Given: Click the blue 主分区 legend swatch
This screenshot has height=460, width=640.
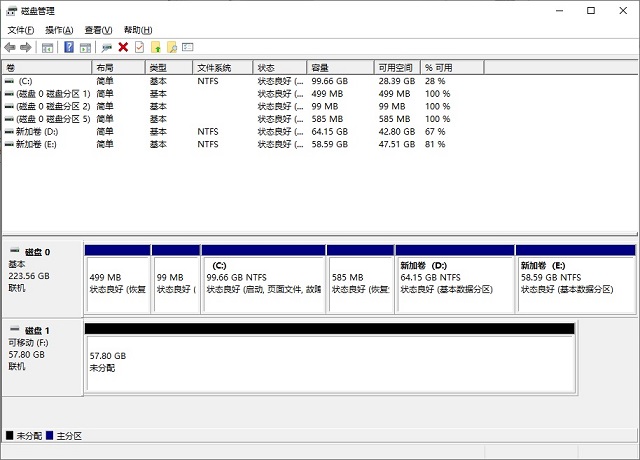Looking at the screenshot, I should pyautogui.click(x=51, y=437).
